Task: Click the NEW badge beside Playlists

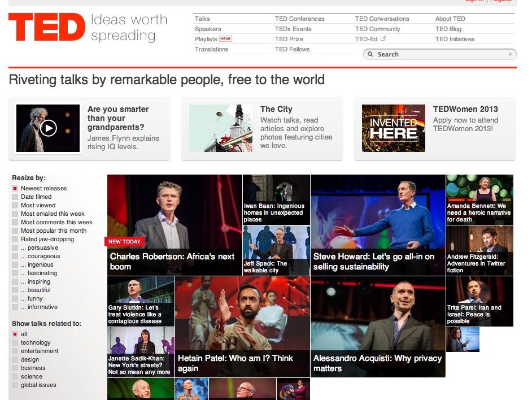Action: [225, 39]
